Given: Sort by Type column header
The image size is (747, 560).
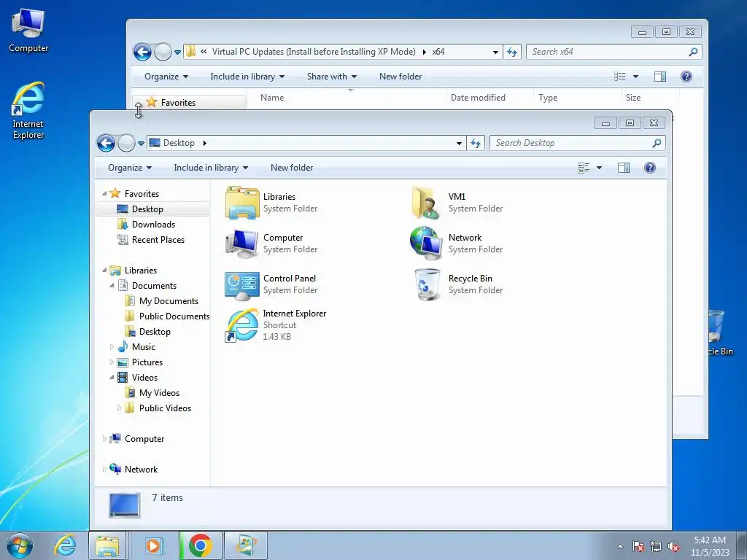Looking at the screenshot, I should (578, 98).
